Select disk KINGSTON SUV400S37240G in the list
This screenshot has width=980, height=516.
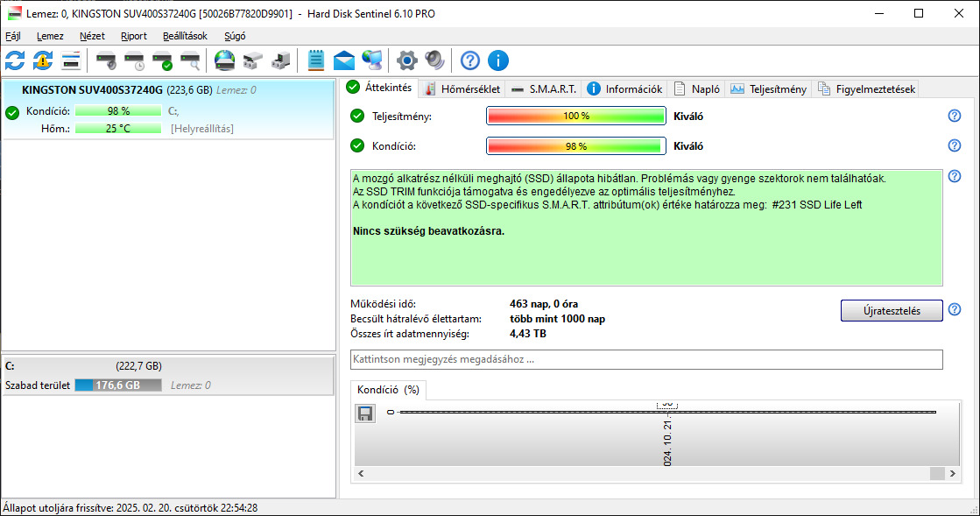pyautogui.click(x=168, y=110)
